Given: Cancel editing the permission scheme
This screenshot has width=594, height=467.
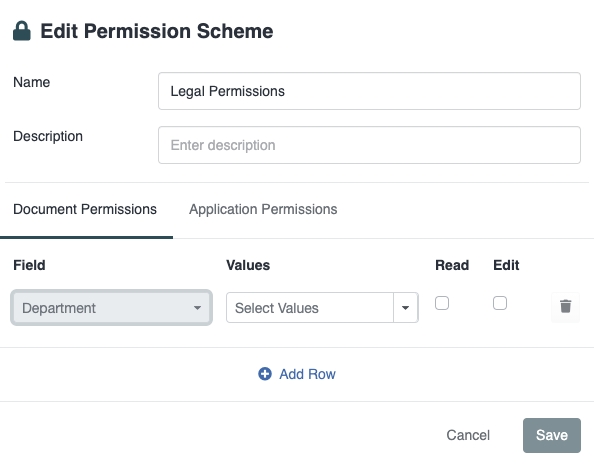Looking at the screenshot, I should tap(468, 435).
